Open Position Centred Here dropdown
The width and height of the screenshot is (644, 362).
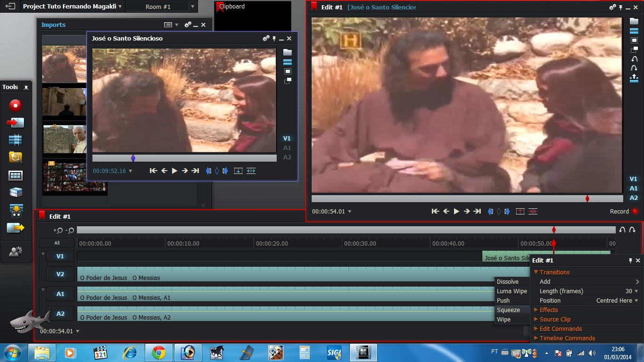(x=617, y=300)
